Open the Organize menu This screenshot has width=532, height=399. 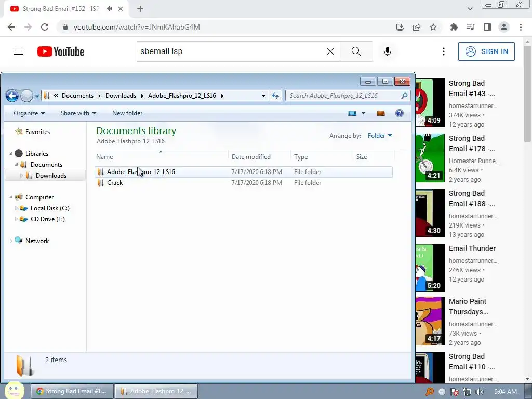[29, 113]
